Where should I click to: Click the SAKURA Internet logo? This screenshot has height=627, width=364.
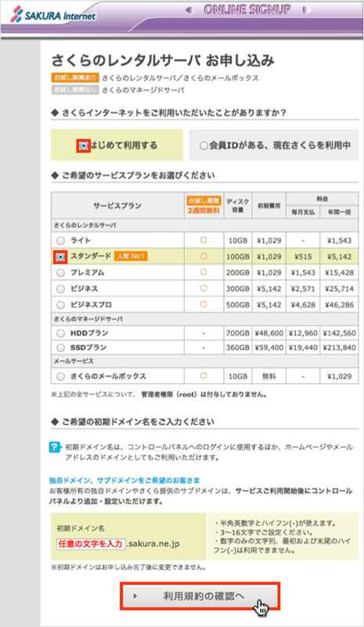[53, 16]
